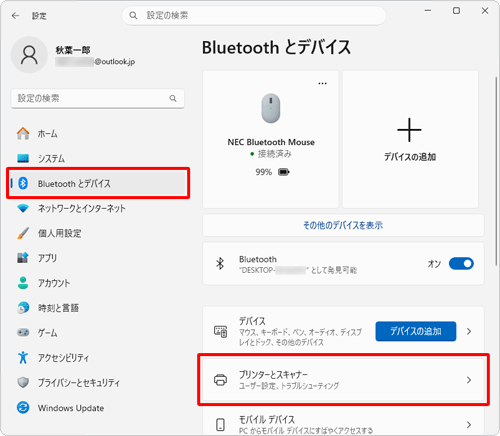The width and height of the screenshot is (500, 436).
Task: Select 時刻と言語 in the sidebar
Action: (x=98, y=308)
